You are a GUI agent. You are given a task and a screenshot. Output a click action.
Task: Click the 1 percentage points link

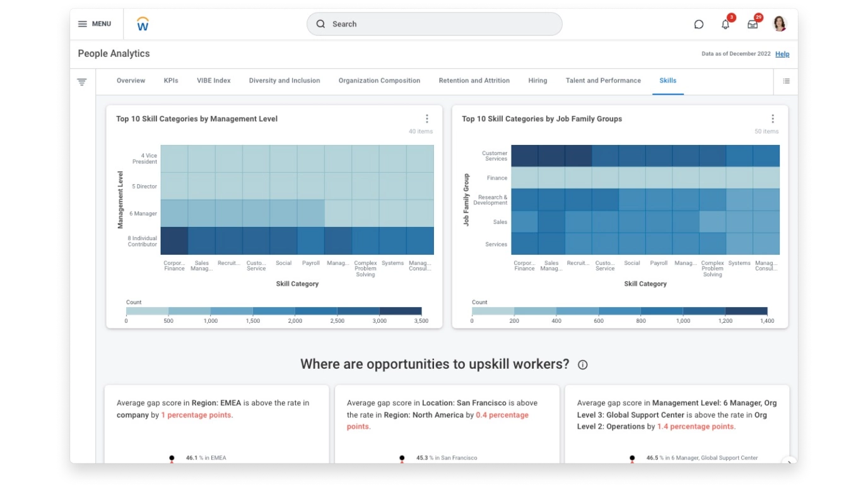197,415
